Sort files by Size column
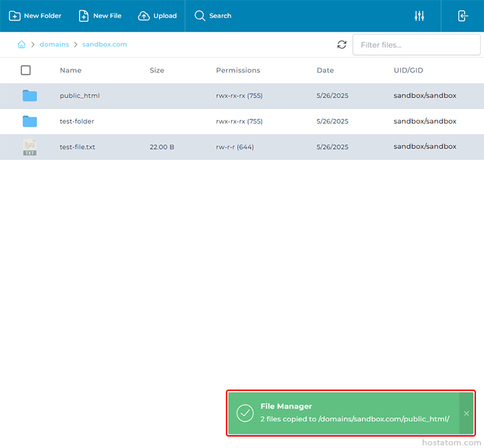The width and height of the screenshot is (484, 448). [157, 71]
